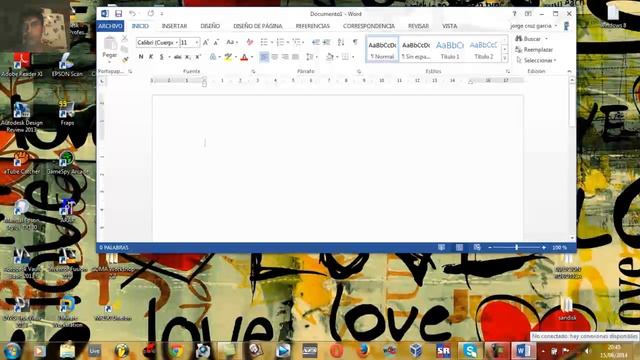This screenshot has width=640, height=360.
Task: Apply the Sin espaciado style
Action: pyautogui.click(x=416, y=49)
